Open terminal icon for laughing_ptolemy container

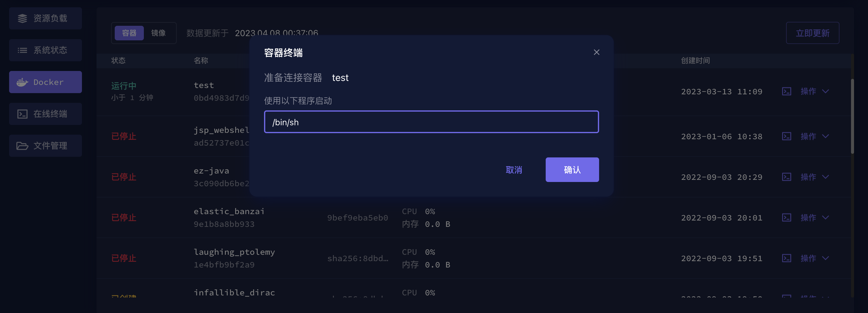786,258
